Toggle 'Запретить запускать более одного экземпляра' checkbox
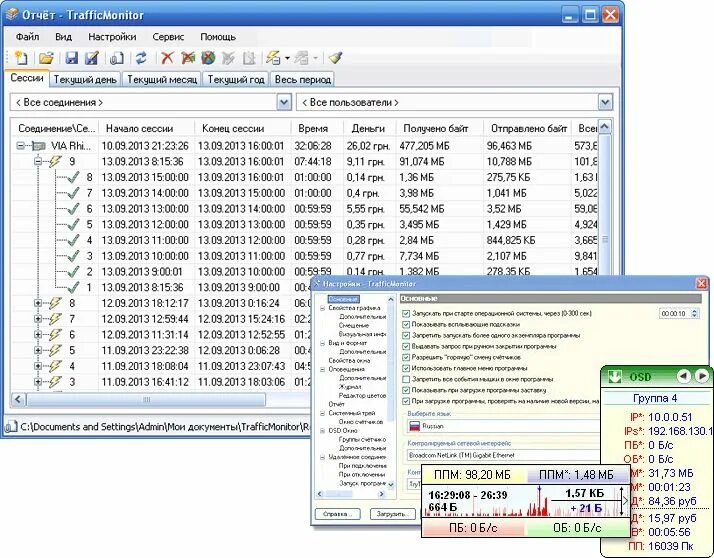Screen dimensions: 714x558 pyautogui.click(x=406, y=335)
